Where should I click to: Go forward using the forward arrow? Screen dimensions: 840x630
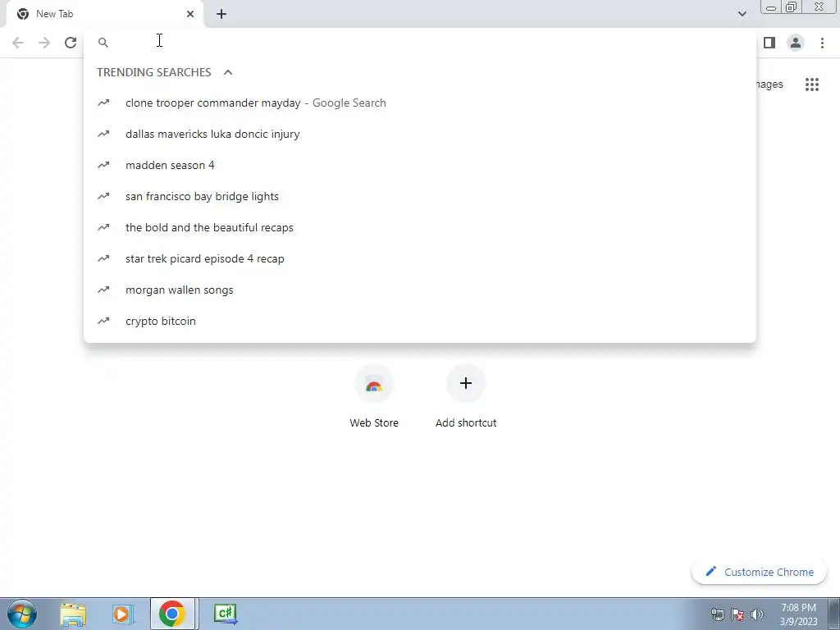[44, 43]
